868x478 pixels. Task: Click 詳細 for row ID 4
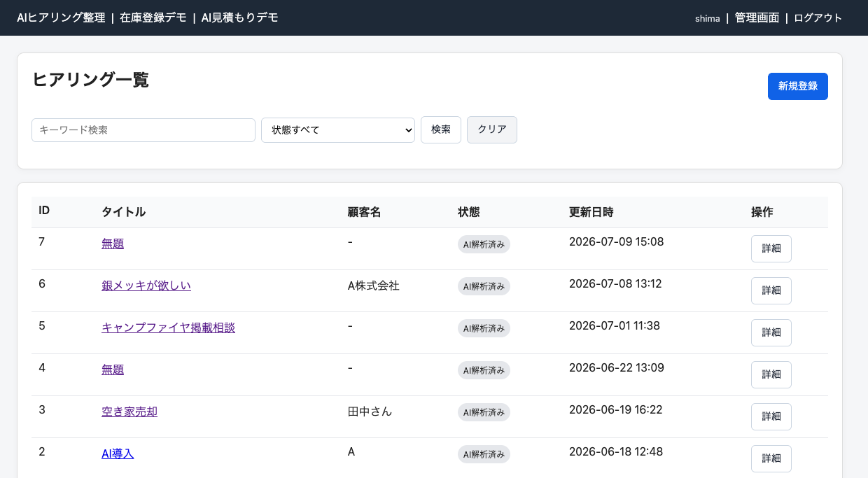(x=771, y=374)
